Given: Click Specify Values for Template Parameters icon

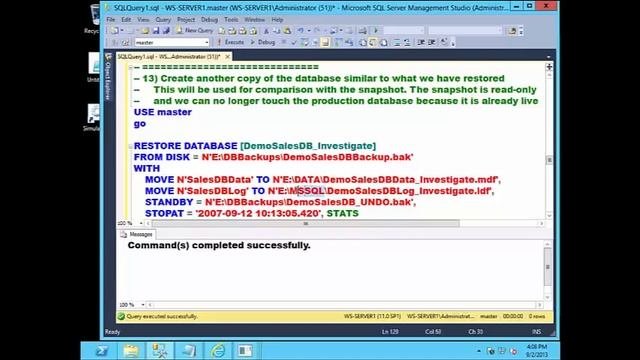Looking at the screenshot, I should pyautogui.click(x=444, y=42).
